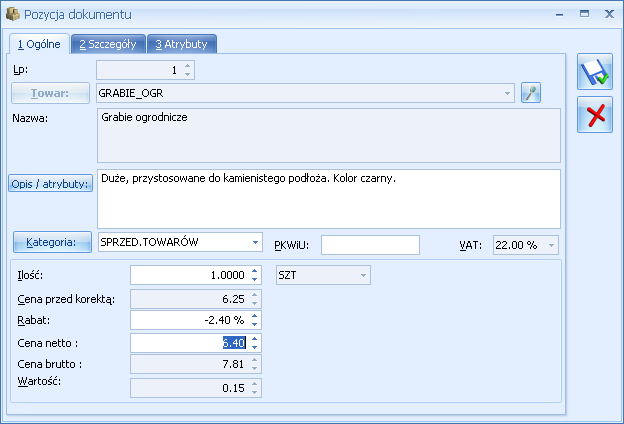Open product preview with the magnifier icon
624x424 pixels.
coord(531,93)
